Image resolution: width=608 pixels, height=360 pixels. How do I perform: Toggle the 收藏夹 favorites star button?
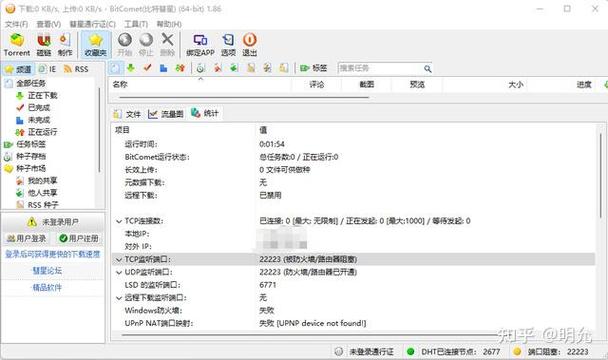coord(95,45)
